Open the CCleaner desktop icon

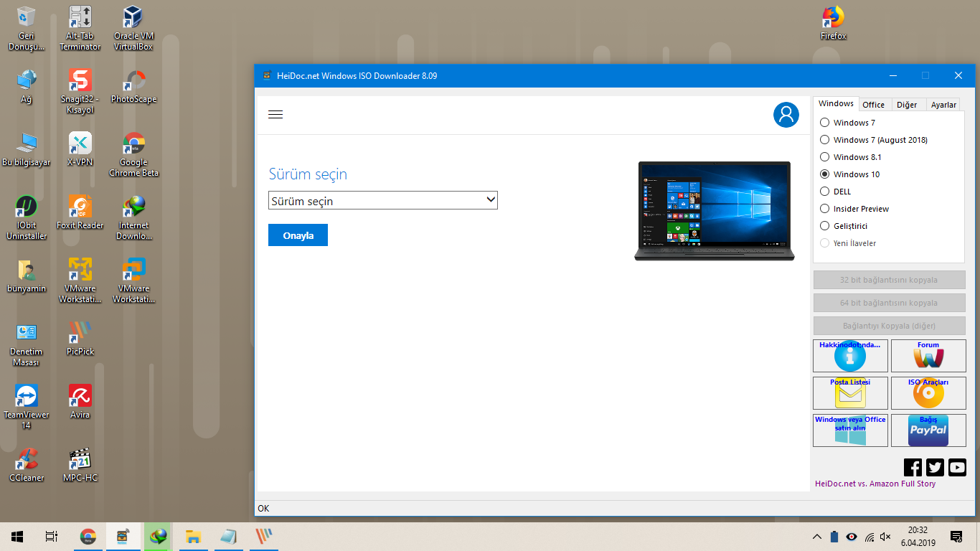(x=27, y=465)
